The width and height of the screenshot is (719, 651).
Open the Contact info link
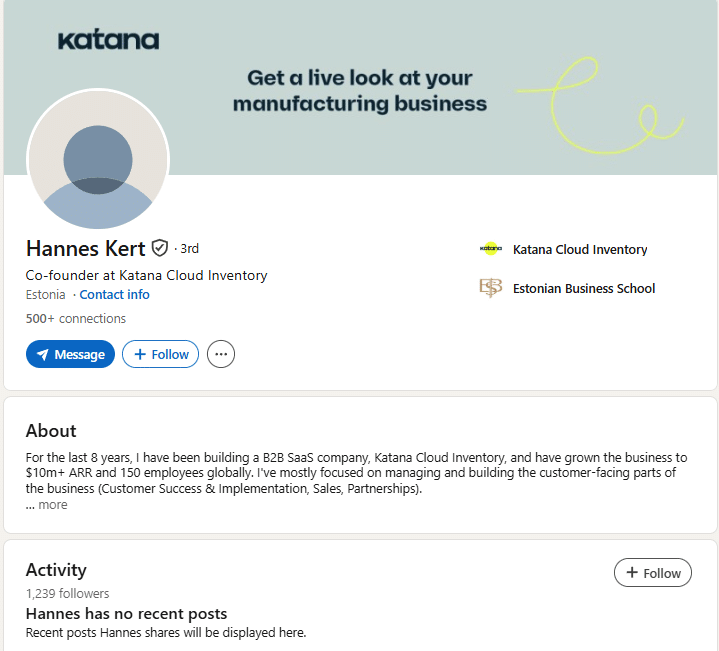[x=114, y=295]
